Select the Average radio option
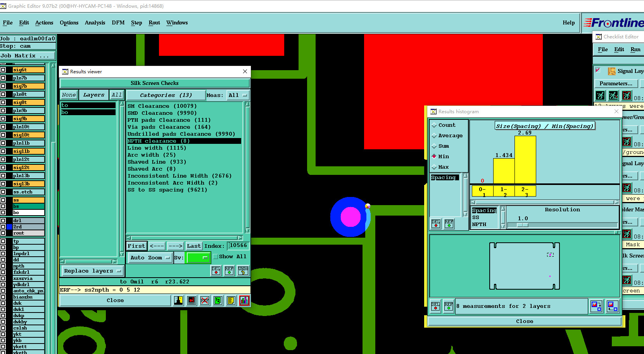This screenshot has width=644, height=354. pyautogui.click(x=434, y=136)
